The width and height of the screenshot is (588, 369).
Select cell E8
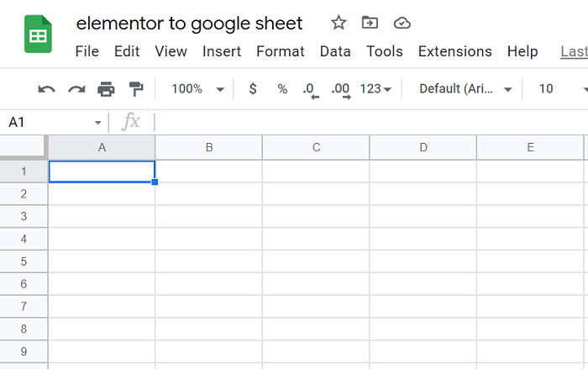530,329
